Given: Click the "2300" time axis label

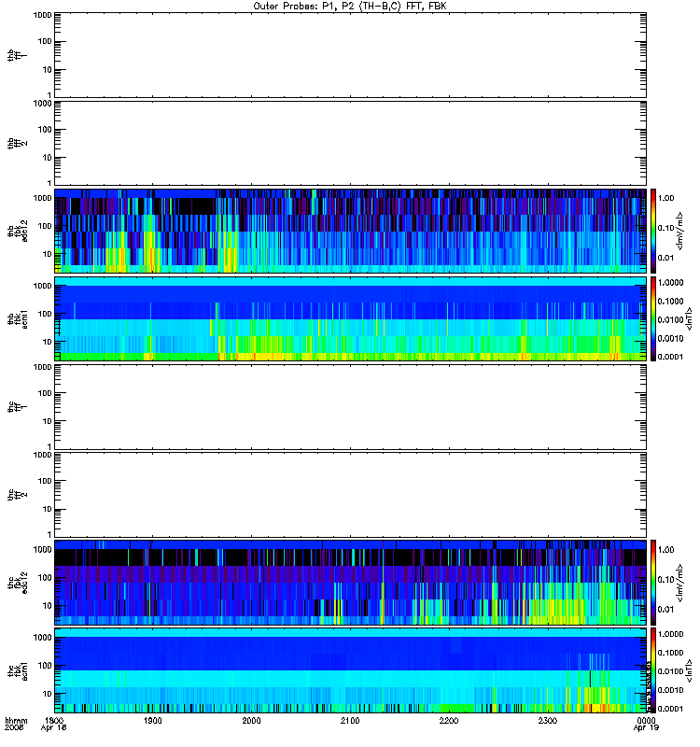Looking at the screenshot, I should pos(548,720).
